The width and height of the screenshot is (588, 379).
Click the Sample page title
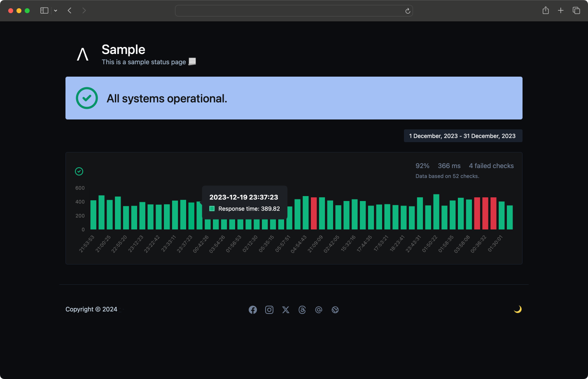[124, 49]
